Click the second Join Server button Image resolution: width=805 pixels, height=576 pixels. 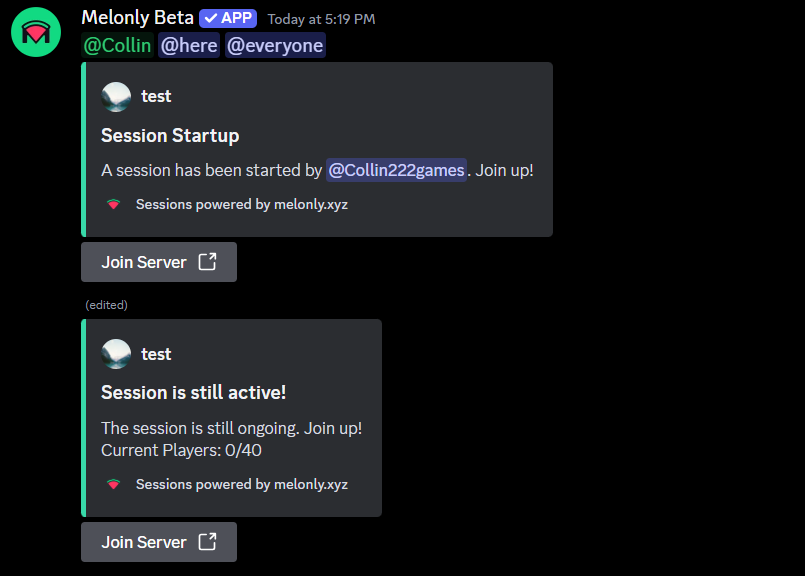(x=158, y=541)
